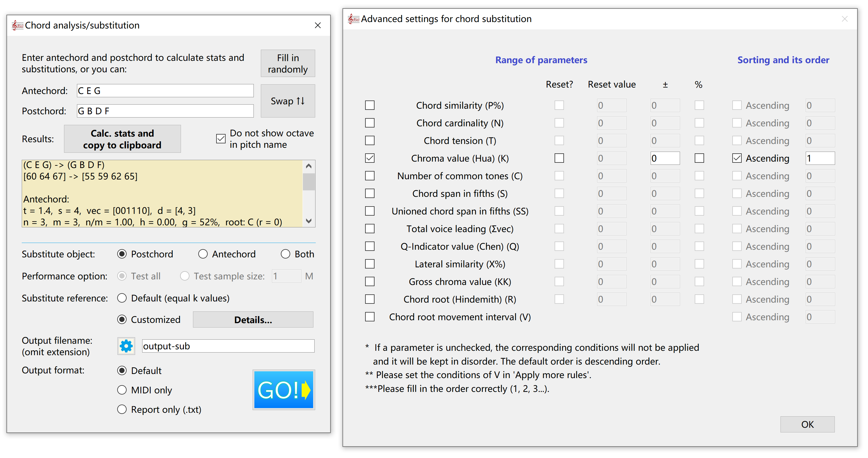868x458 pixels.
Task: Open the customized Details... dialog
Action: (253, 320)
